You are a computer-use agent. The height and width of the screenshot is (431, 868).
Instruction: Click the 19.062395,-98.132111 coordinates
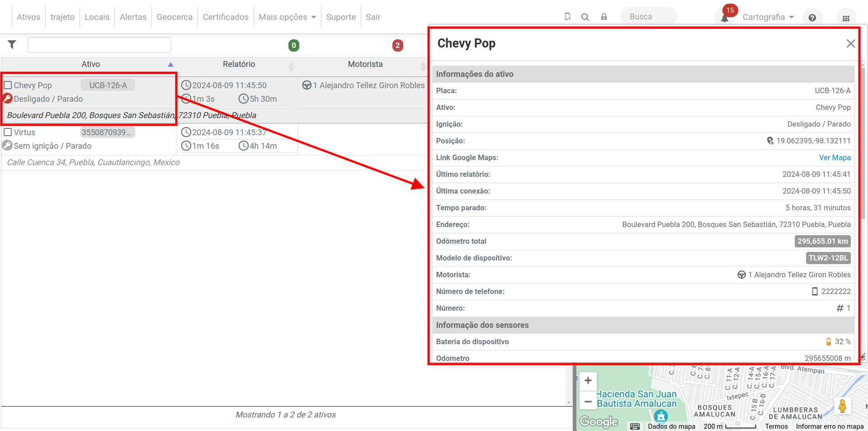click(x=813, y=141)
